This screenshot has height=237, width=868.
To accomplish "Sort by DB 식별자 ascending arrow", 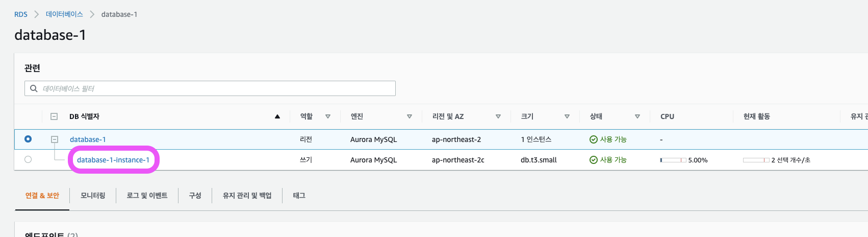I will [277, 116].
